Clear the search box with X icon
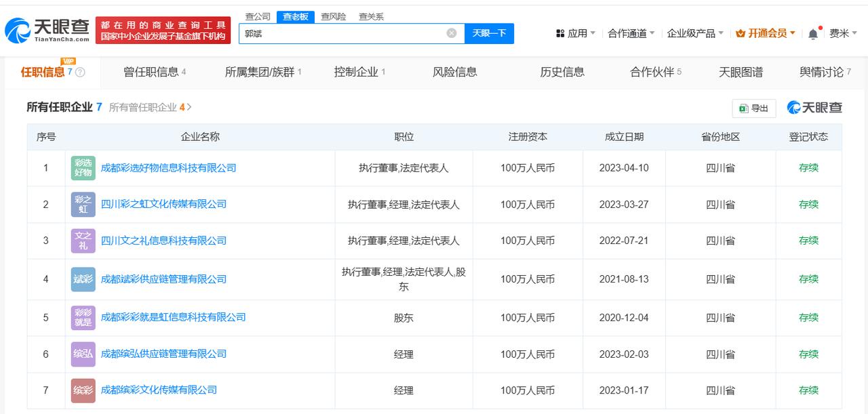Viewport: 868px width, 414px height. click(452, 33)
